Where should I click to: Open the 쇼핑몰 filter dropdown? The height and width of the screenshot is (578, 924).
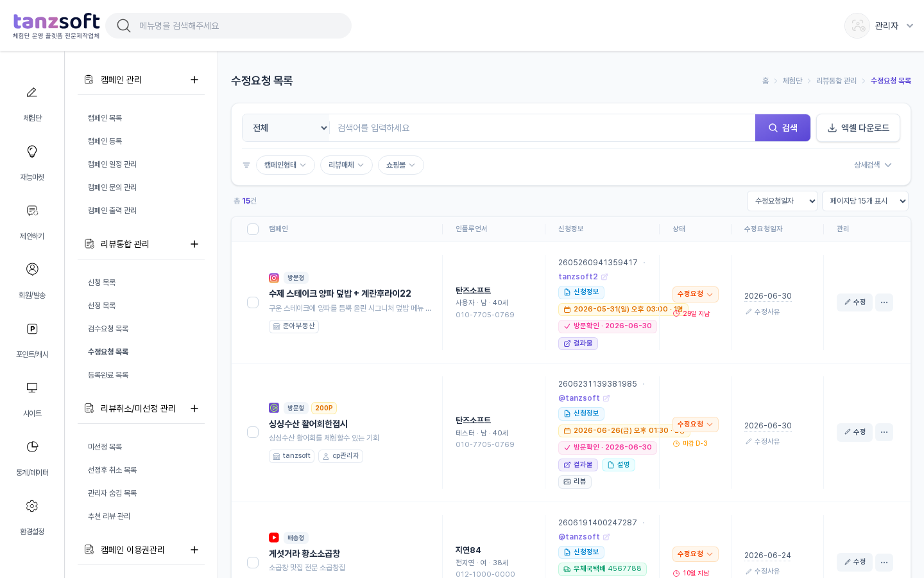pyautogui.click(x=401, y=165)
